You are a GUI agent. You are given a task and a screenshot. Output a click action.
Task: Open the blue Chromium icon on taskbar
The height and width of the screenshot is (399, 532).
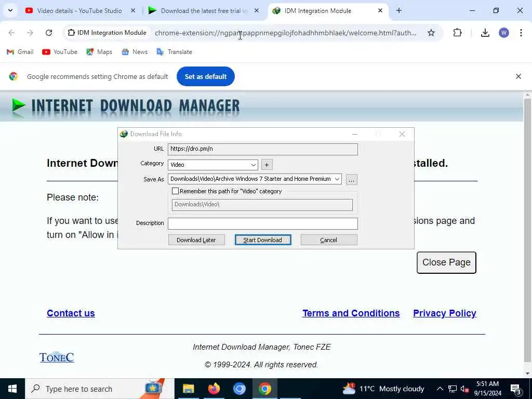tap(239, 389)
